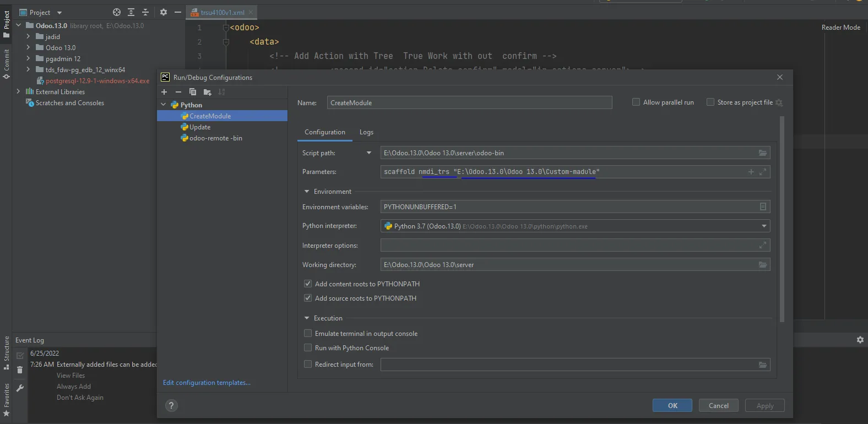868x424 pixels.
Task: Click the Remove Configuration minus icon
Action: [178, 92]
